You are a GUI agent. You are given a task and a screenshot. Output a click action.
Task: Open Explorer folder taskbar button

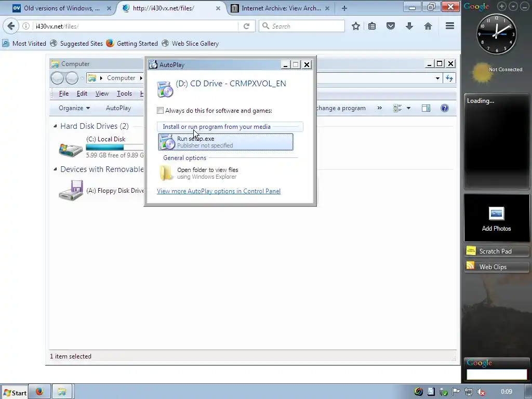click(x=62, y=392)
